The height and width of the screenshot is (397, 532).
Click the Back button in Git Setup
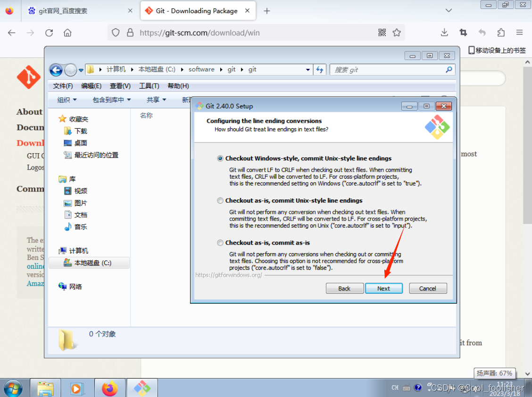344,289
